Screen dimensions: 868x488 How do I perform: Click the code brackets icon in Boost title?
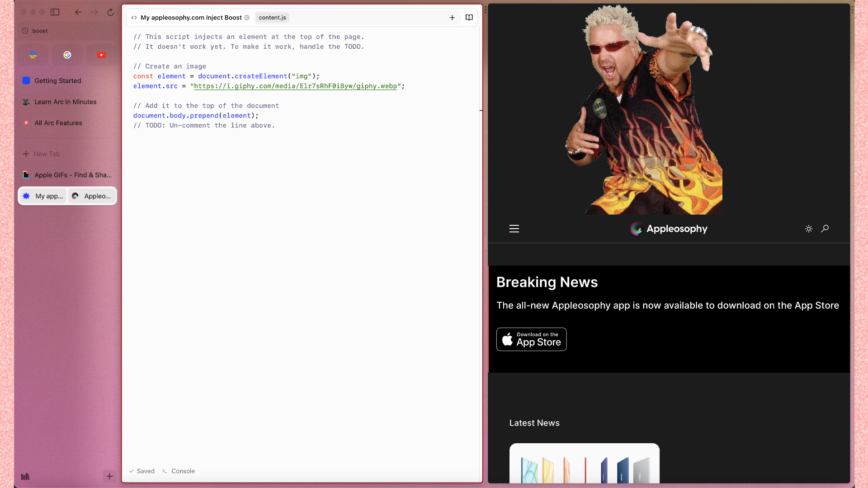click(134, 18)
